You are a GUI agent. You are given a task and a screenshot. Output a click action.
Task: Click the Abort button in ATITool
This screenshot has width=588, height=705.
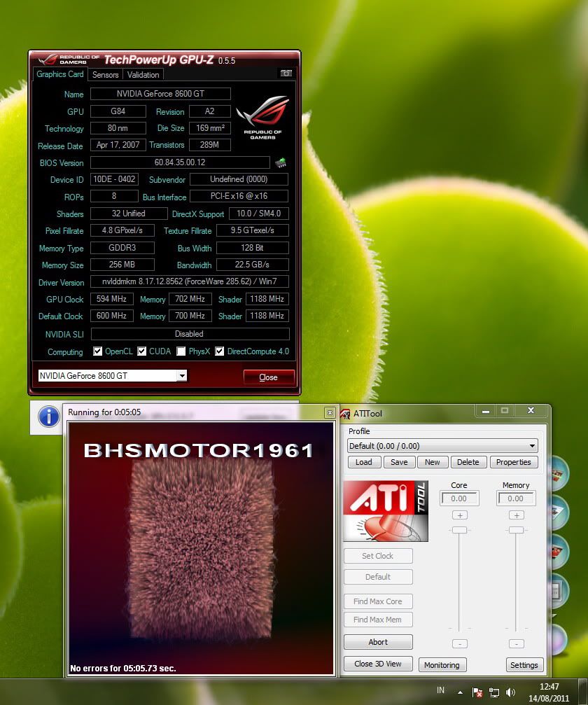[x=378, y=642]
